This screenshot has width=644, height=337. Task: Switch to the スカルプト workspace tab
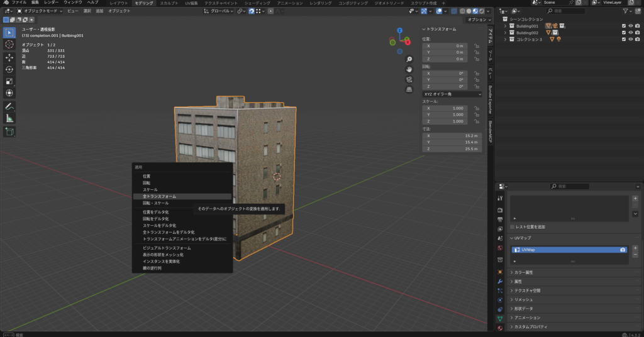169,3
